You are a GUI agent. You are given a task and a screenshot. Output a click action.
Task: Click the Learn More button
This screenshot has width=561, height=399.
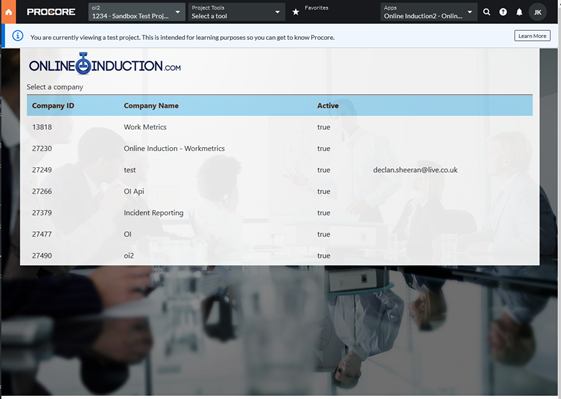(x=532, y=36)
